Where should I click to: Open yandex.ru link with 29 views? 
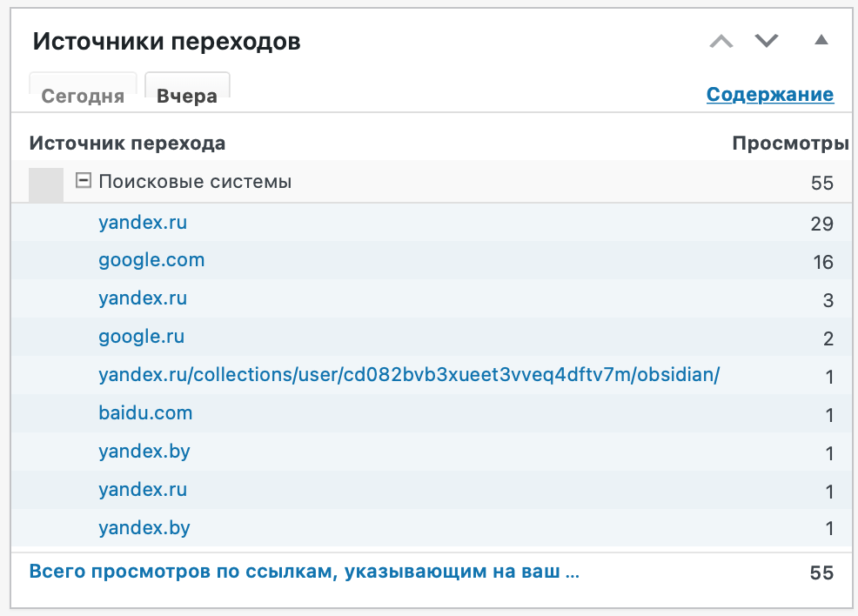click(143, 222)
